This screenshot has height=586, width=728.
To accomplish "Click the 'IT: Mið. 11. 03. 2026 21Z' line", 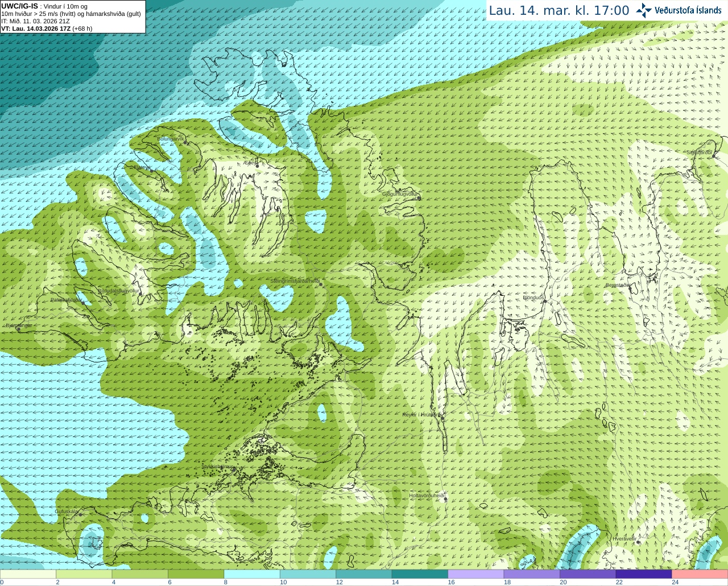I will tap(35, 21).
